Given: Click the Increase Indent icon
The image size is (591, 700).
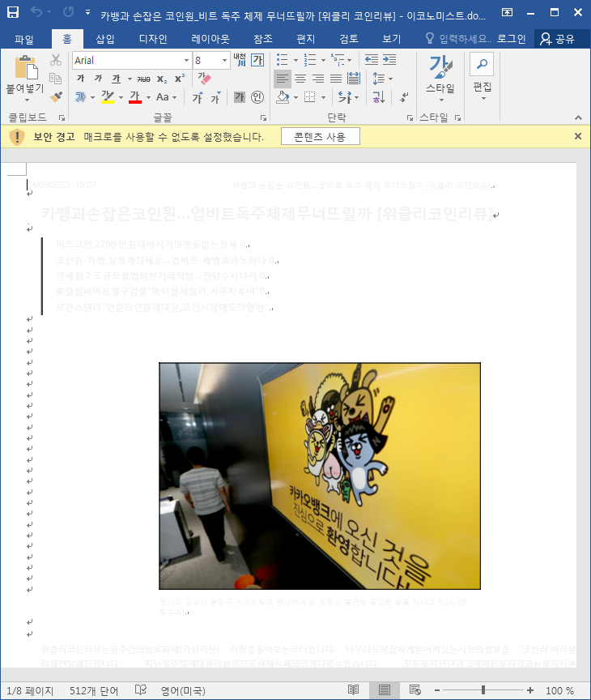Looking at the screenshot, I should pos(389,60).
